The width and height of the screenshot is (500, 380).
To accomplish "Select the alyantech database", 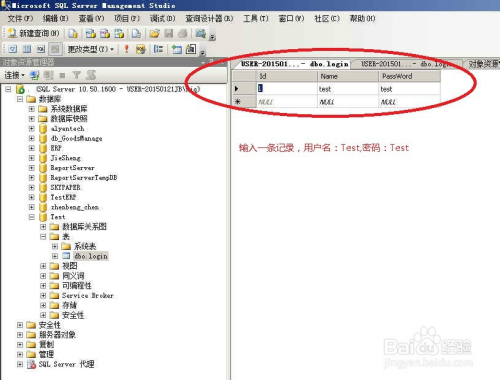I will pos(67,129).
